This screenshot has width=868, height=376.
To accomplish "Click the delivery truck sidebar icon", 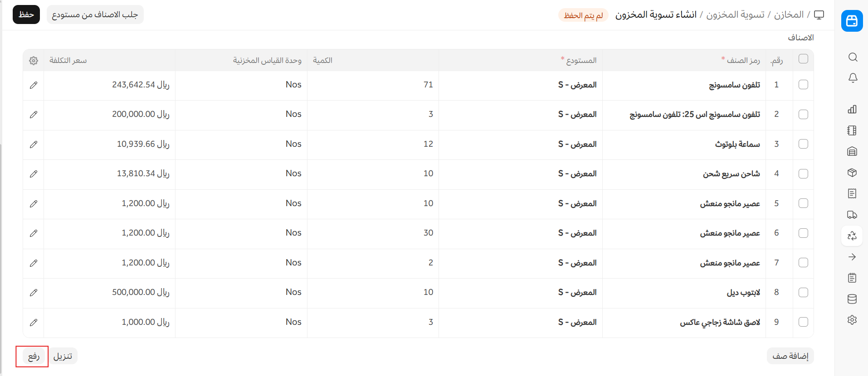I will (852, 215).
